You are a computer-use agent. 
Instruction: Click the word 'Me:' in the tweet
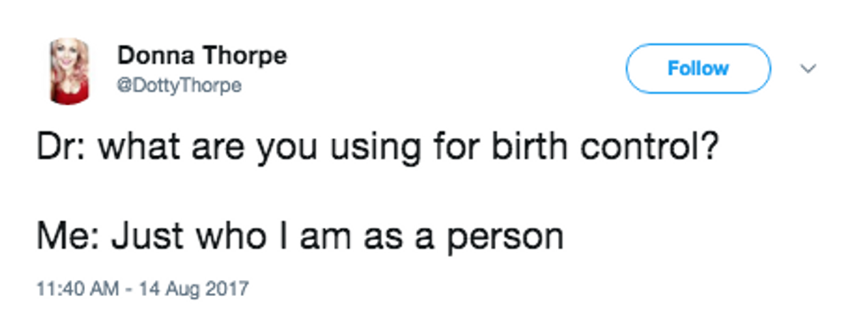coord(69,236)
